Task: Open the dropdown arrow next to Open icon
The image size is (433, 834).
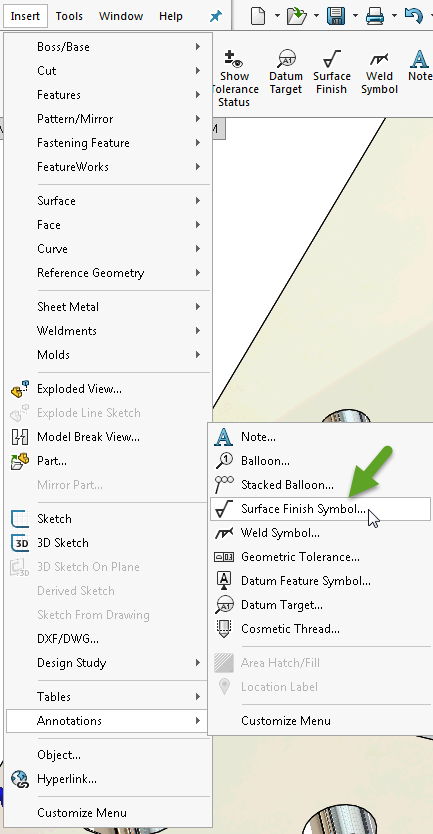Action: coord(316,16)
